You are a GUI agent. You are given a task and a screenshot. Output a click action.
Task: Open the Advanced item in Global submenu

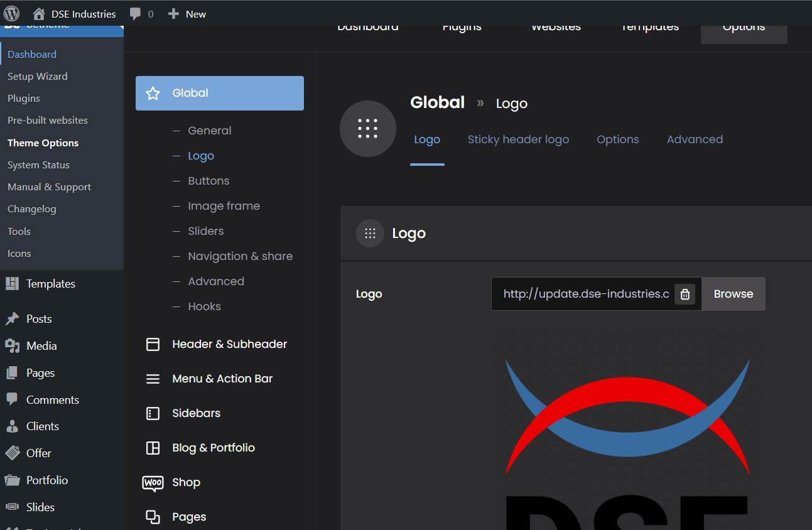pyautogui.click(x=216, y=281)
